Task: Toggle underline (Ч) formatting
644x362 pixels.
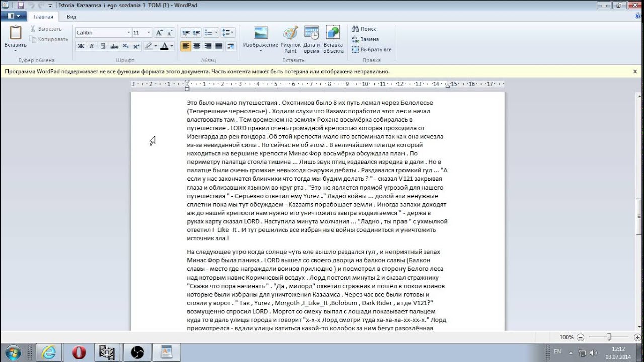Action: point(103,46)
